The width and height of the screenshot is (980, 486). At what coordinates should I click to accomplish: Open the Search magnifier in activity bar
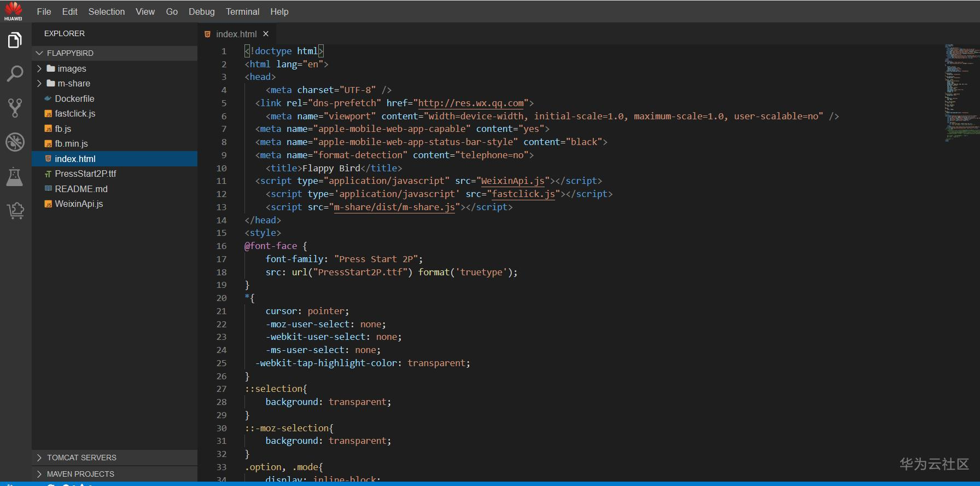(15, 73)
